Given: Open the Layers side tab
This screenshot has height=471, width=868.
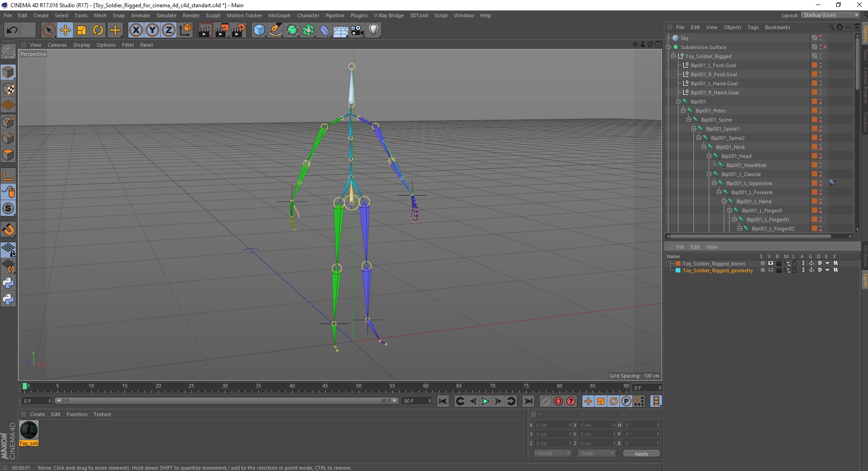Looking at the screenshot, I should [x=864, y=280].
